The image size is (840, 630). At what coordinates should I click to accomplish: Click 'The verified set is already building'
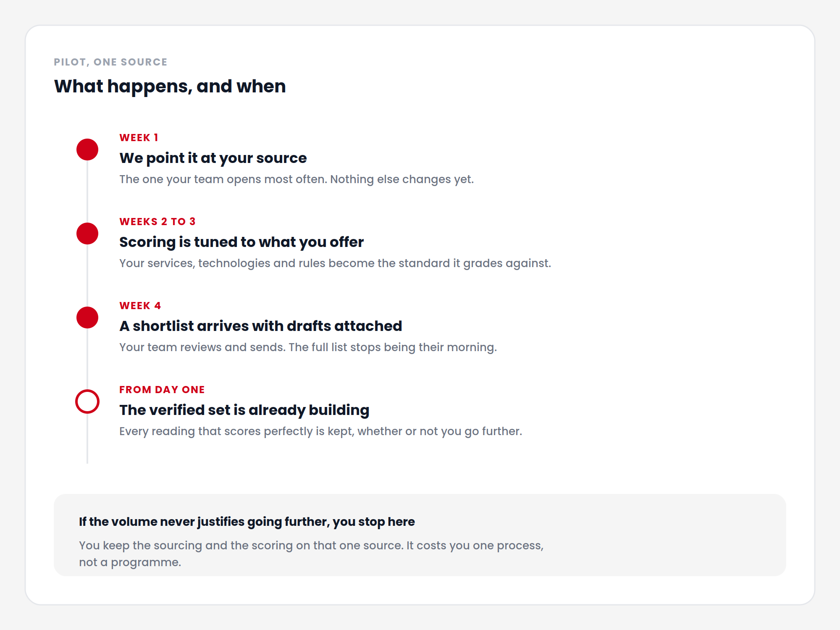[244, 410]
